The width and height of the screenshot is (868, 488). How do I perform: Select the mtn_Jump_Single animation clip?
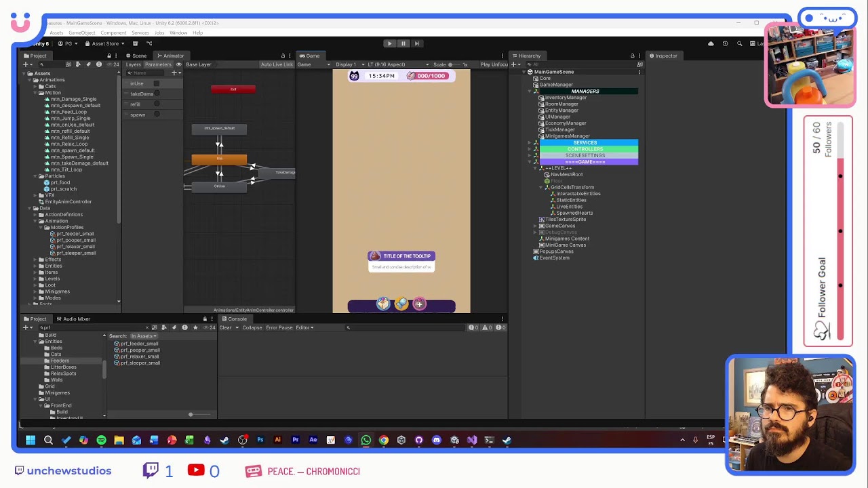71,118
